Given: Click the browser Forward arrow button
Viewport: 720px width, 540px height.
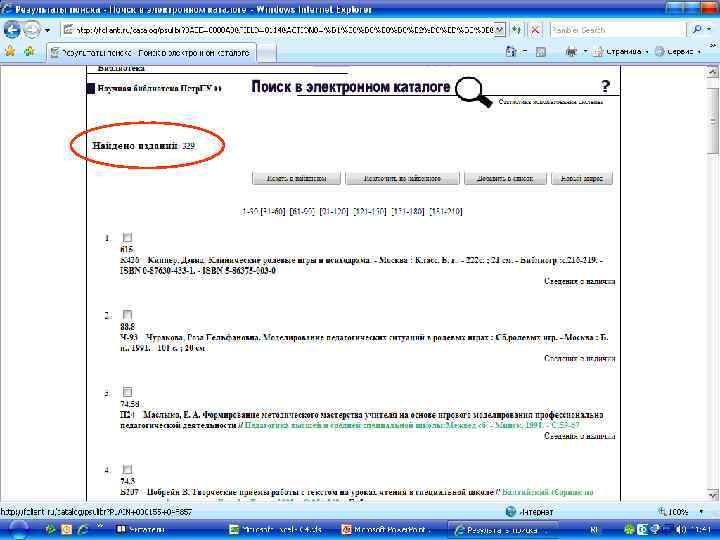Looking at the screenshot, I should [32, 30].
